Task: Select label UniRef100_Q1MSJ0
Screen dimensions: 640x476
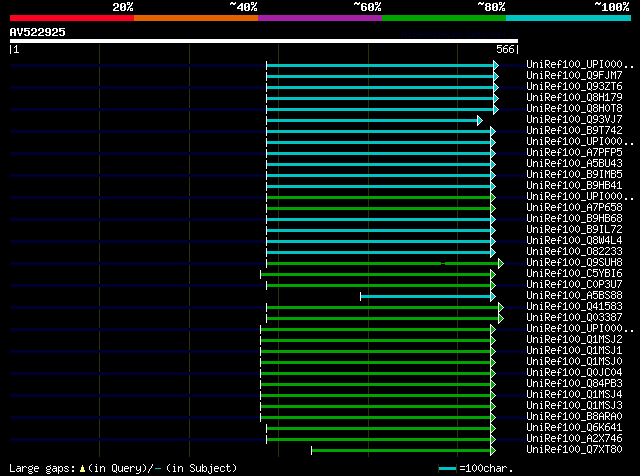Action: pyautogui.click(x=574, y=362)
